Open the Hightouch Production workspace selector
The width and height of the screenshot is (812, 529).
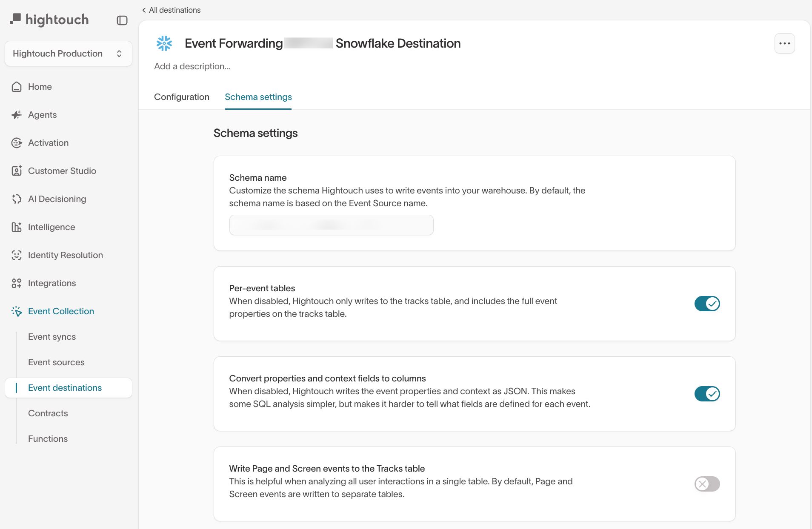coord(68,53)
